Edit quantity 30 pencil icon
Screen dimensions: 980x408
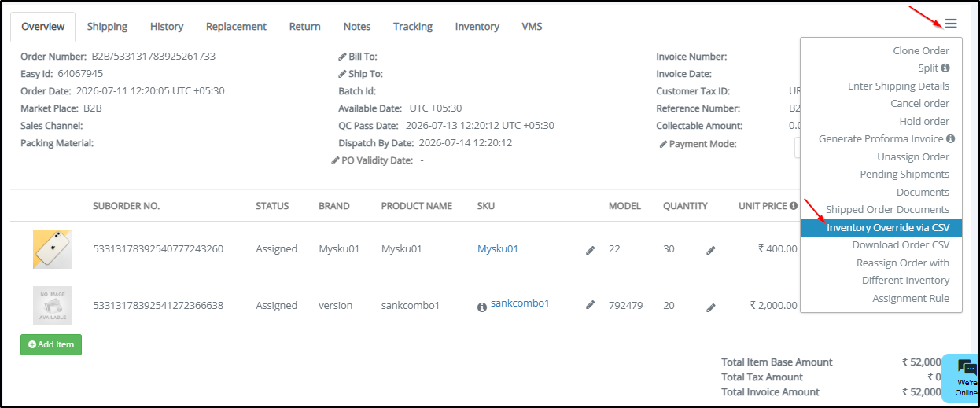[x=711, y=250]
